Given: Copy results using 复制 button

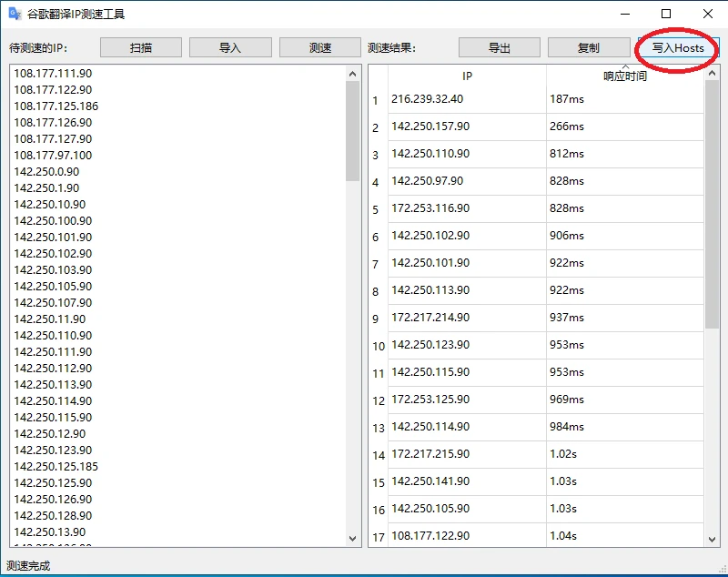Looking at the screenshot, I should point(588,48).
